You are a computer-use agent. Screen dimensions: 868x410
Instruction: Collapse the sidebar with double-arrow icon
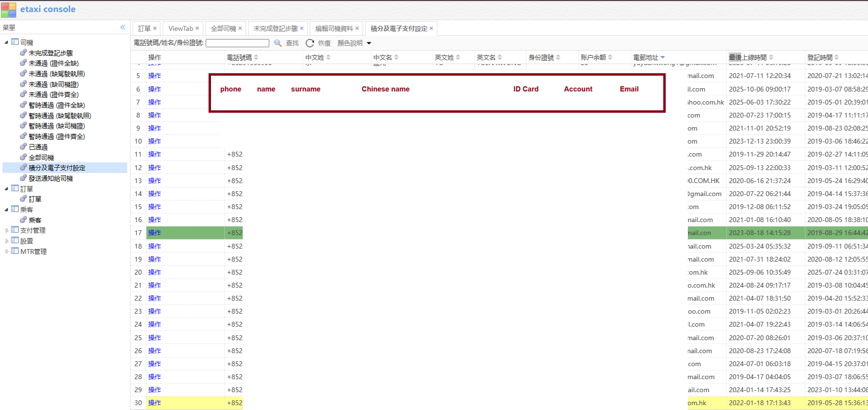(x=123, y=27)
